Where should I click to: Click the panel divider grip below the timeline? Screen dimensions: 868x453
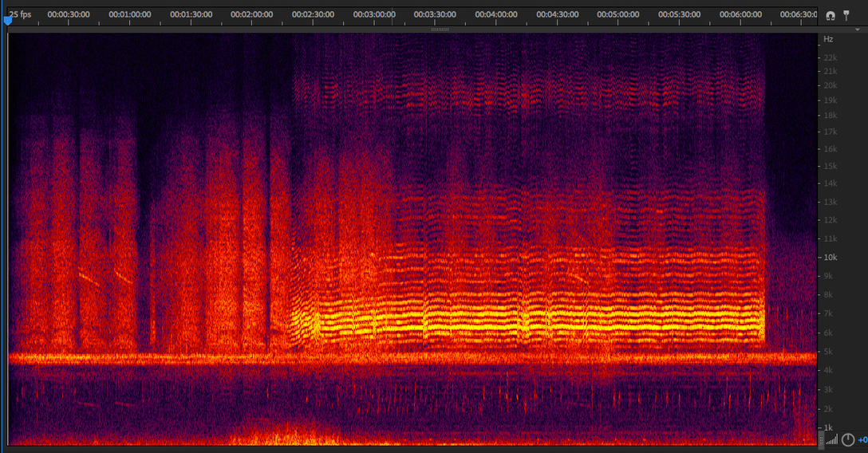click(440, 30)
